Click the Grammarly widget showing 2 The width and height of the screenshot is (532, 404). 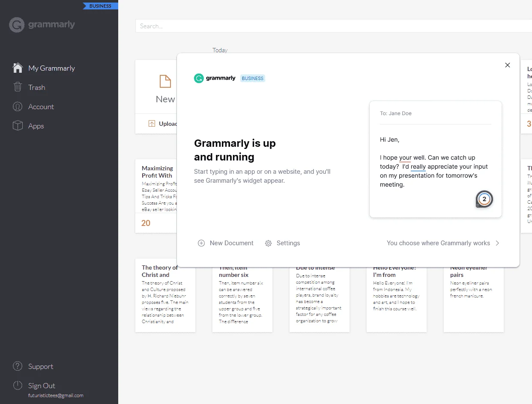coord(484,199)
